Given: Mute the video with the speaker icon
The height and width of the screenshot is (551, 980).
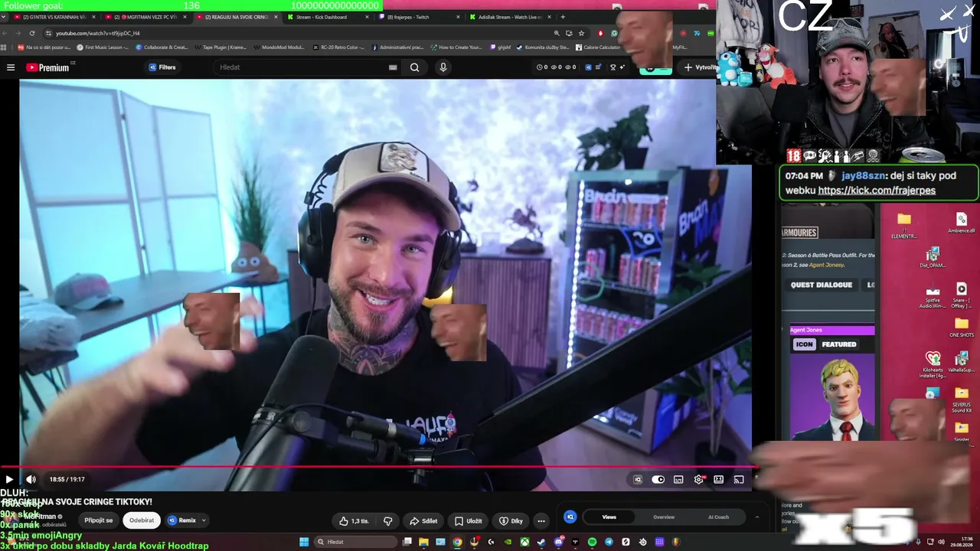Looking at the screenshot, I should point(31,480).
